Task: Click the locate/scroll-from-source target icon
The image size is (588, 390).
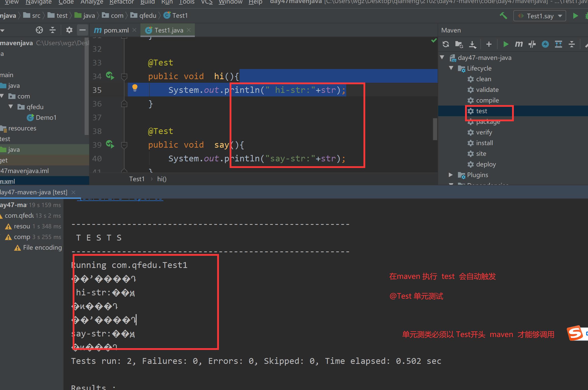Action: pyautogui.click(x=39, y=30)
